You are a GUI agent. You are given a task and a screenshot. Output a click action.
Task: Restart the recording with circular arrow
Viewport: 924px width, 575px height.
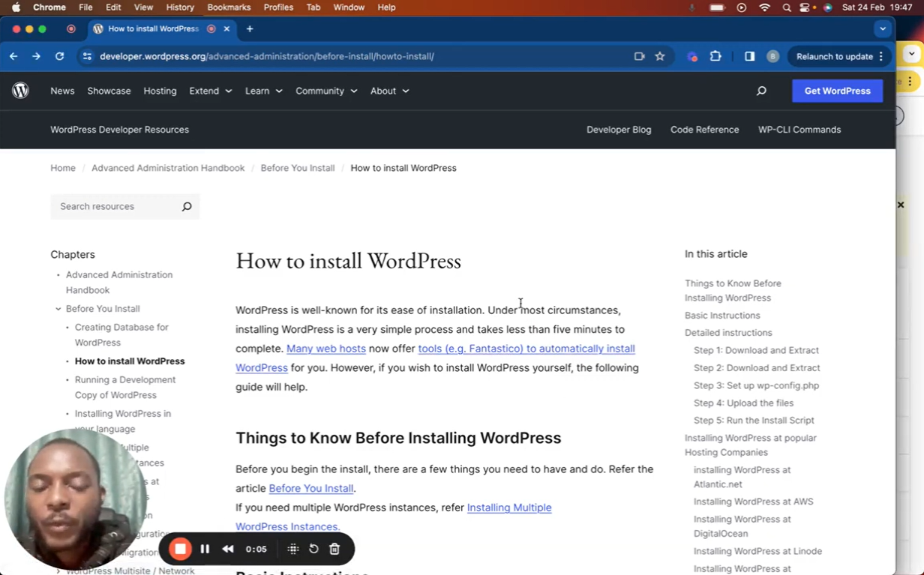coord(313,549)
